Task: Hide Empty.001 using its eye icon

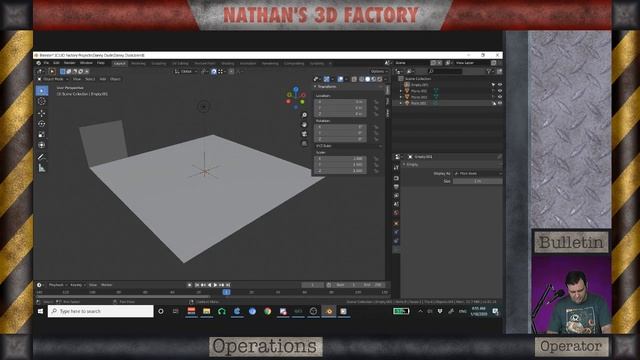Action: 500,85
